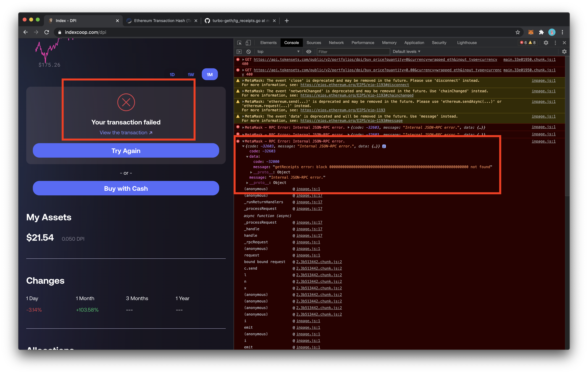Close the Ethereum Transaction Hash tab
This screenshot has width=588, height=374.
click(x=196, y=21)
